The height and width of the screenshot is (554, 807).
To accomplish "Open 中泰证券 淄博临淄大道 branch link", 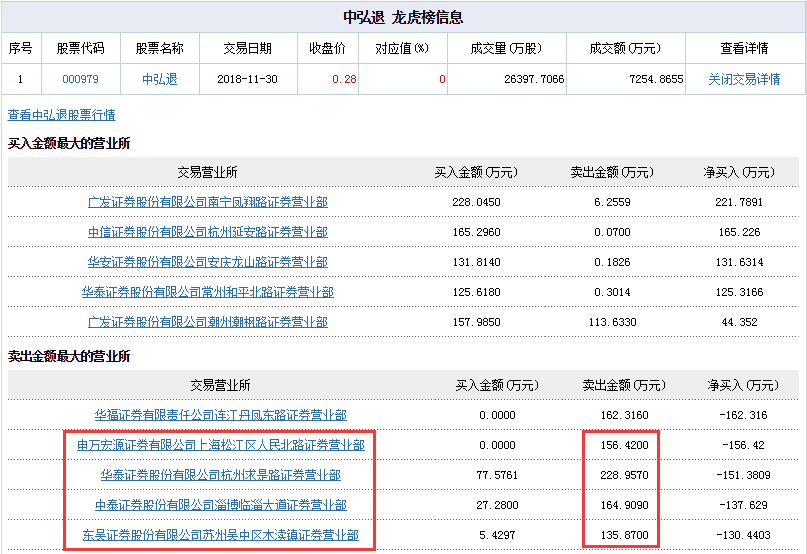I will coord(220,505).
